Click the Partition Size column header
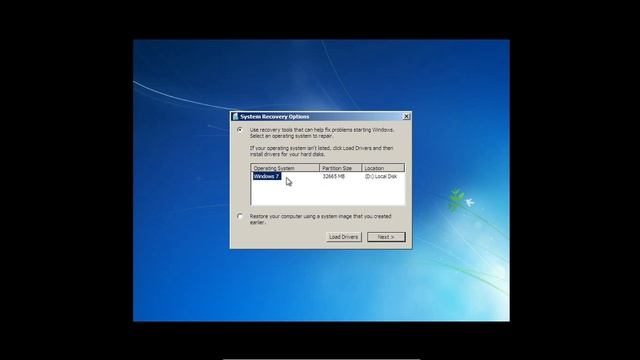Viewport: 640px width, 360px height. tap(340, 168)
